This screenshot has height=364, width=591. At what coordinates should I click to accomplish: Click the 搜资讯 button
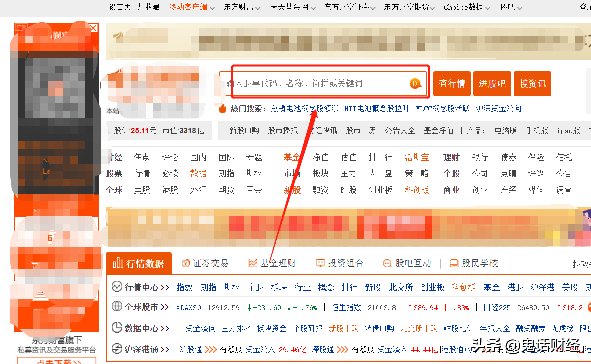point(532,83)
